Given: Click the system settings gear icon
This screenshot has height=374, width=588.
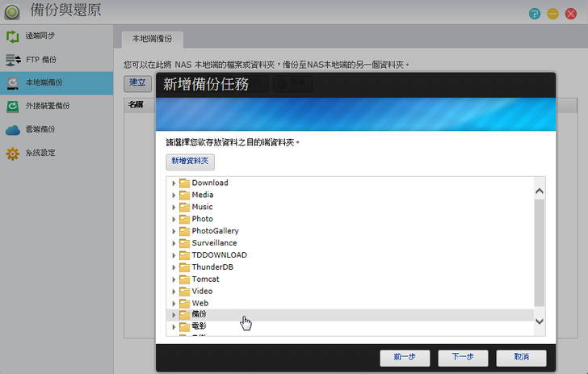Looking at the screenshot, I should [12, 153].
